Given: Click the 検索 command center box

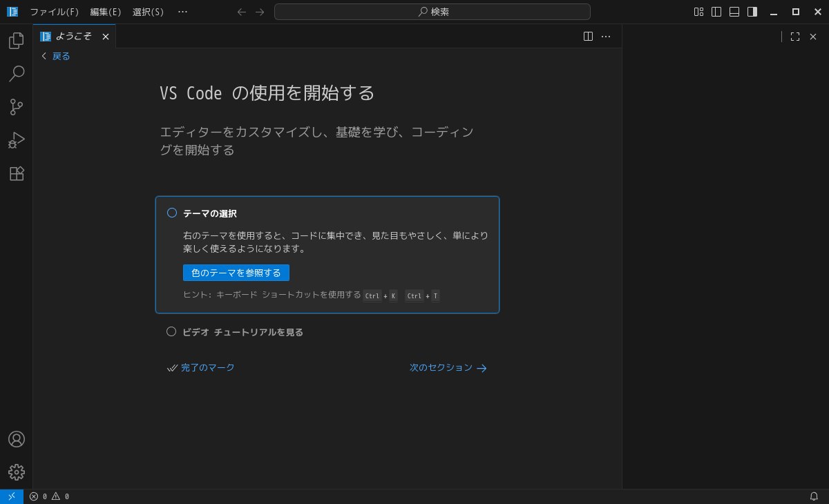Looking at the screenshot, I should click(x=432, y=12).
